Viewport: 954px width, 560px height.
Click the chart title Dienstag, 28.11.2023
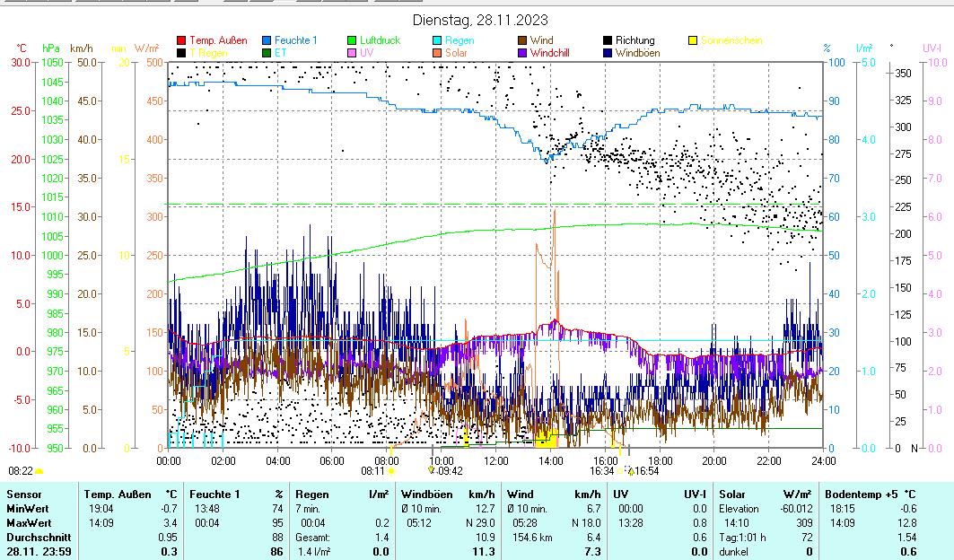(x=480, y=20)
